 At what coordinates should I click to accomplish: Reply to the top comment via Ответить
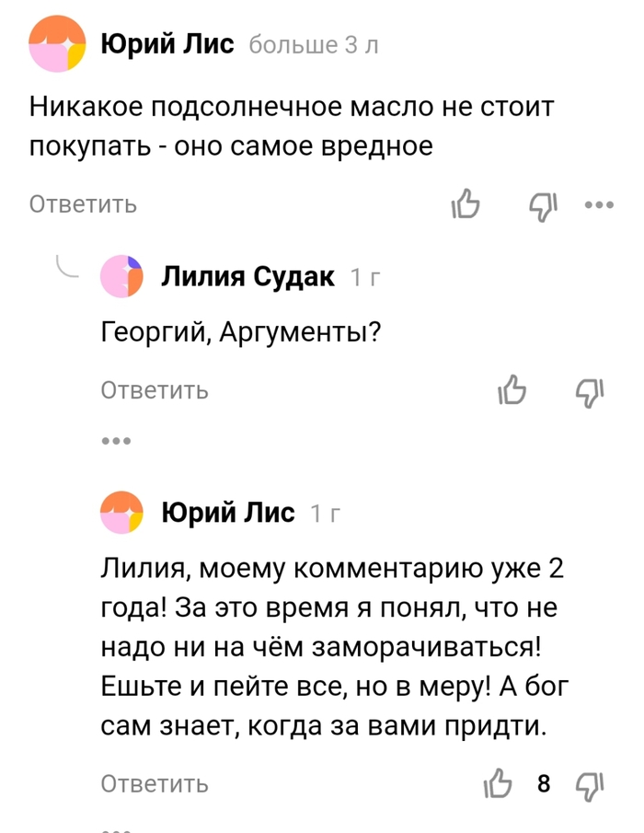(x=82, y=204)
